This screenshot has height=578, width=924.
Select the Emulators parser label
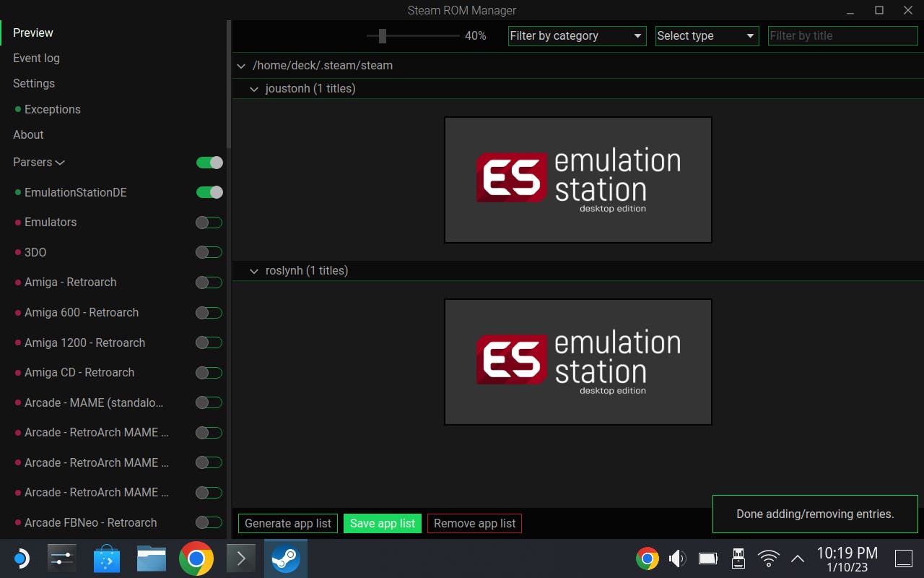pos(51,223)
